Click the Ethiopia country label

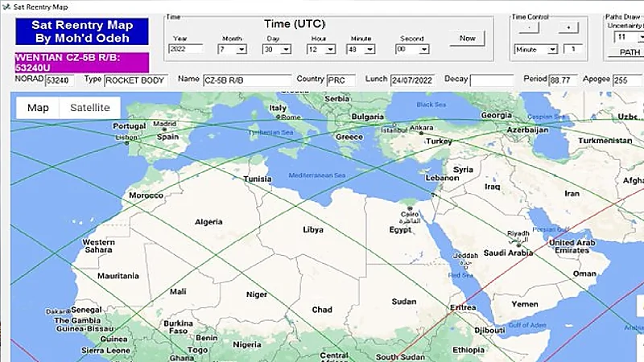pyautogui.click(x=469, y=350)
